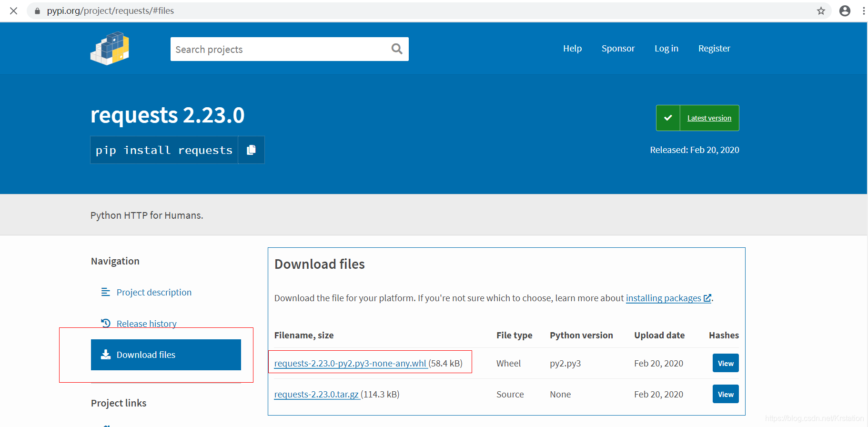Open the Sponsor page link
Screen dimensions: 868x427
coord(618,48)
